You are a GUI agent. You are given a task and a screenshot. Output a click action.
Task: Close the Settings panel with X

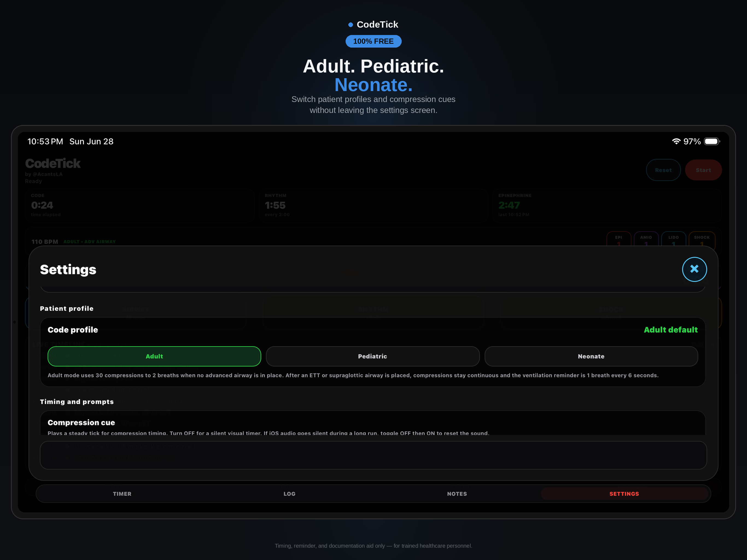[694, 269]
